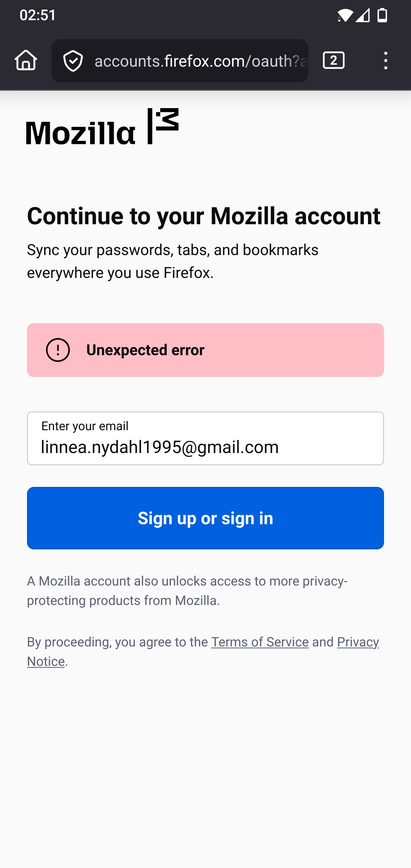Tap the Home icon in browser toolbar
This screenshot has height=868, width=411.
coord(26,61)
